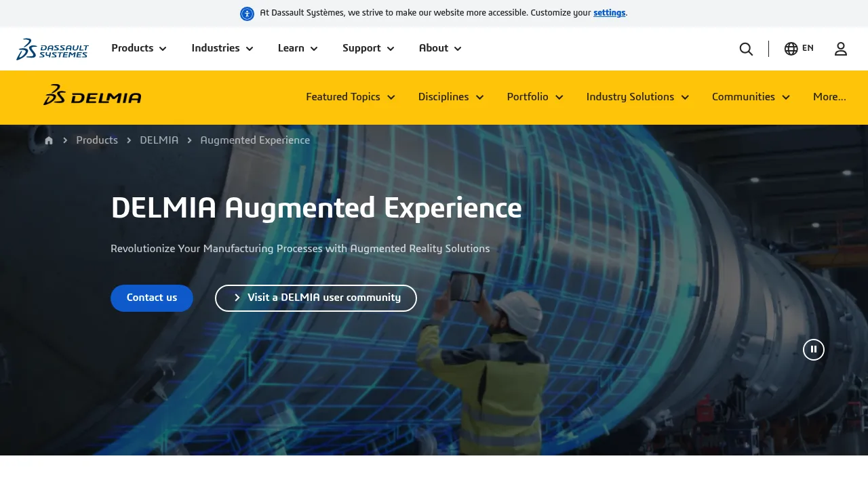Open the Portfolio dropdown
Viewport: 868px width, 488px height.
tap(535, 97)
